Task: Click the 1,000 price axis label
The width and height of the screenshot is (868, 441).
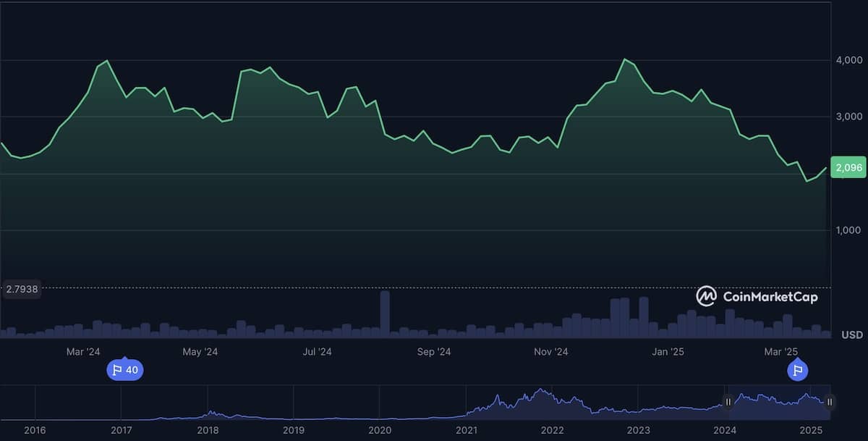Action: 847,230
